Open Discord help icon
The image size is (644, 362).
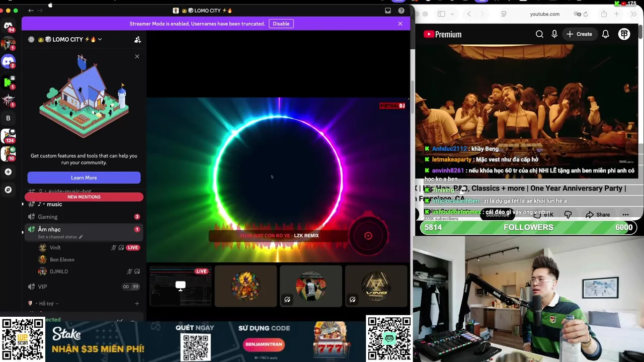401,11
